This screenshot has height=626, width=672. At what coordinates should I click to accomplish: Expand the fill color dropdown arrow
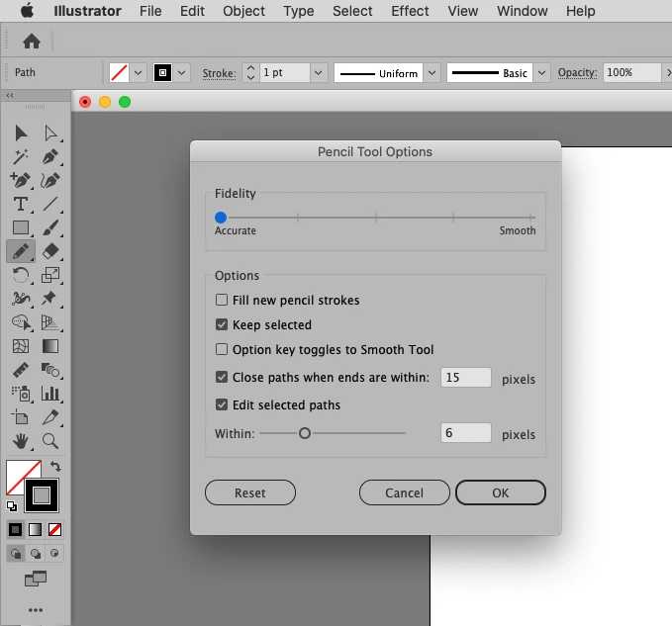coord(138,73)
